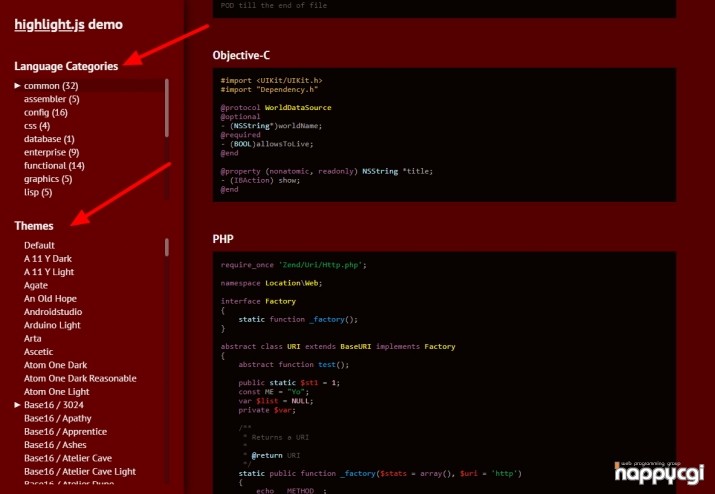Choose the Base16 / Apprentice theme
This screenshot has width=715, height=494.
point(65,432)
